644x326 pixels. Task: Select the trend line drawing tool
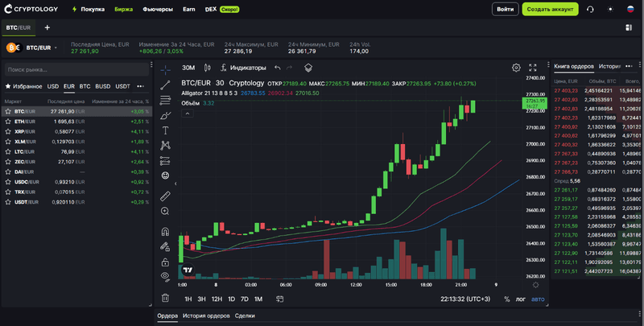coord(165,85)
